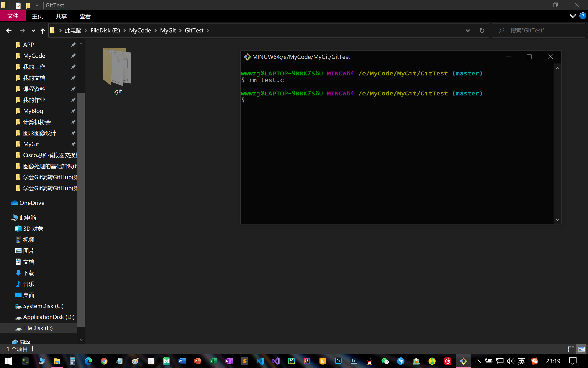The height and width of the screenshot is (368, 588).
Task: Launch Microsoft Edge from taskbar
Action: pyautogui.click(x=88, y=361)
